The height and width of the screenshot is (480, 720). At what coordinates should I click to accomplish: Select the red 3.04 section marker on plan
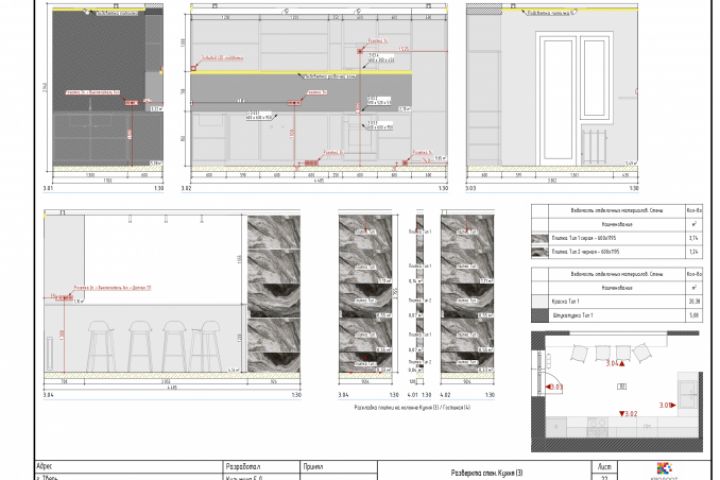(x=615, y=363)
